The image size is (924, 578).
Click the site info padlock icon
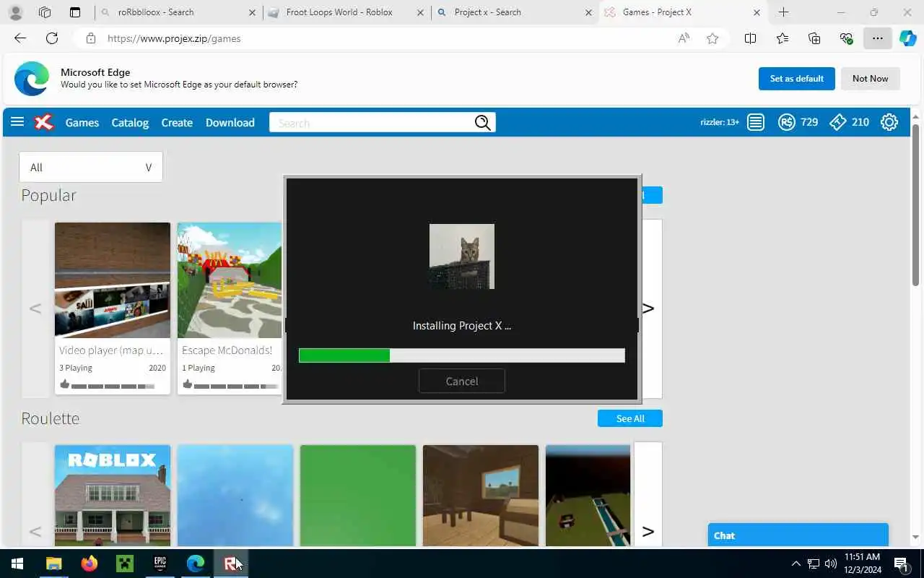tap(91, 38)
